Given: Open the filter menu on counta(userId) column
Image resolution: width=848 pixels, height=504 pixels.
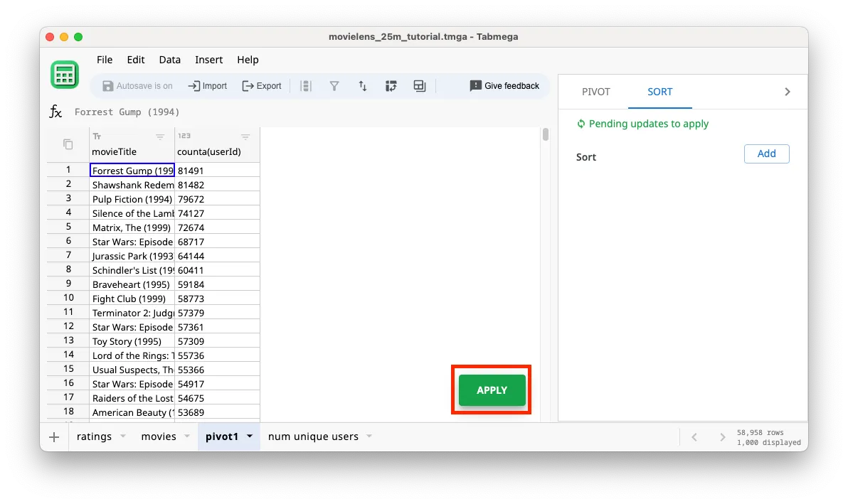Looking at the screenshot, I should coord(245,136).
